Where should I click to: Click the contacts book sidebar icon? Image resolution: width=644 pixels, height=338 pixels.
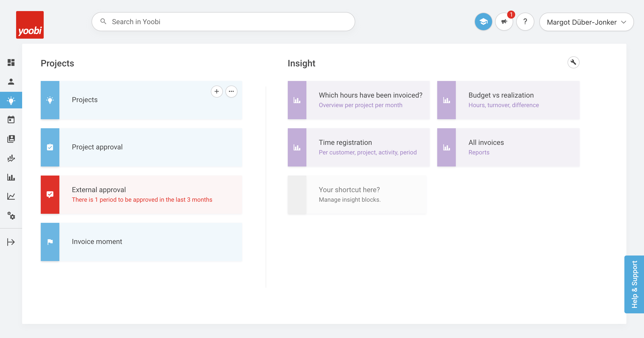click(11, 139)
